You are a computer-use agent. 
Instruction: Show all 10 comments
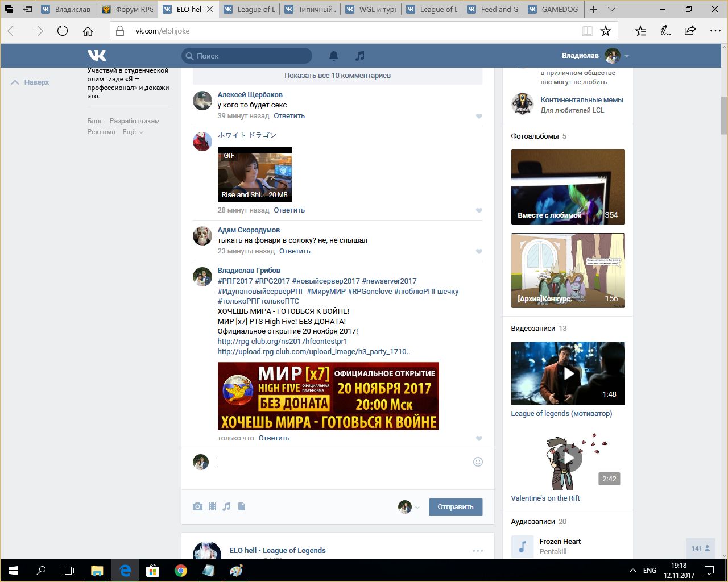(x=337, y=76)
